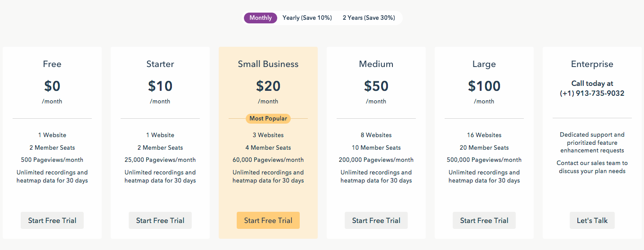644x250 pixels.
Task: Select the Small Business plan title
Action: pos(268,64)
